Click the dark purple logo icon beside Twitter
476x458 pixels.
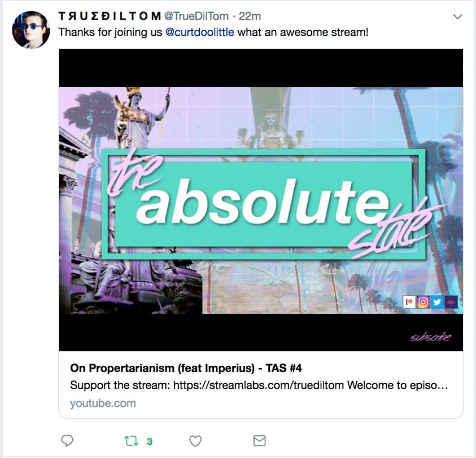[451, 302]
